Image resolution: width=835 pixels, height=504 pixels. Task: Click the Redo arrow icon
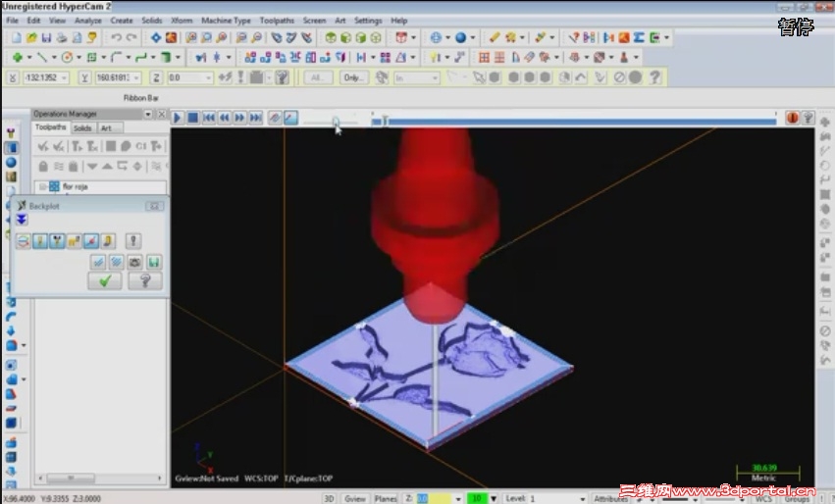point(131,38)
